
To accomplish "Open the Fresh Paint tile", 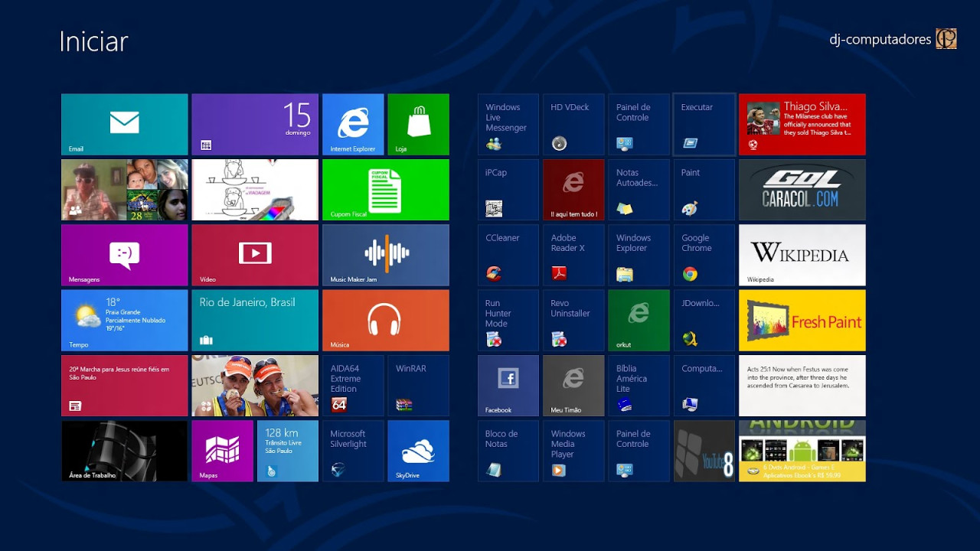I will [802, 320].
